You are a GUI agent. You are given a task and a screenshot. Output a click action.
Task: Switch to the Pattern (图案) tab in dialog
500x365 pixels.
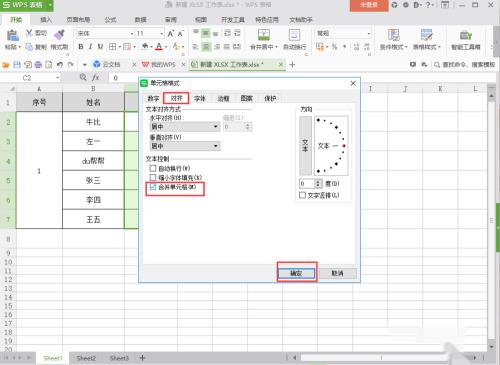pyautogui.click(x=246, y=98)
